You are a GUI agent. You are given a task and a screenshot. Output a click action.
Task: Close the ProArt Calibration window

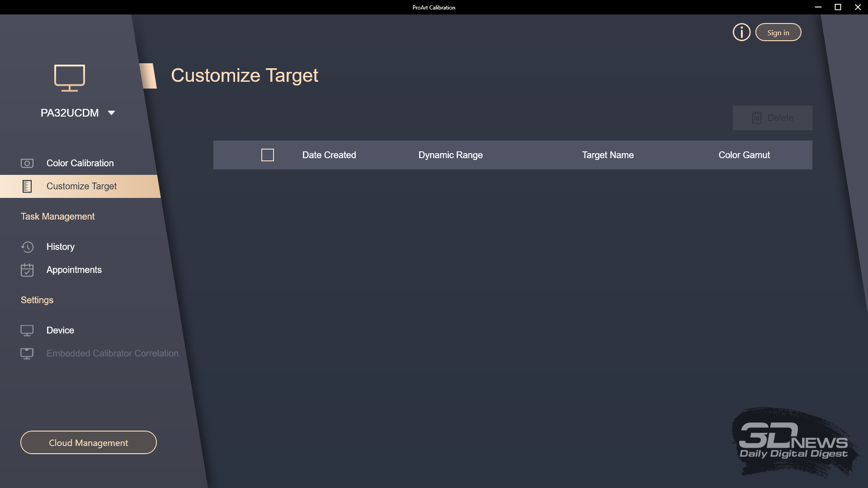click(x=858, y=7)
